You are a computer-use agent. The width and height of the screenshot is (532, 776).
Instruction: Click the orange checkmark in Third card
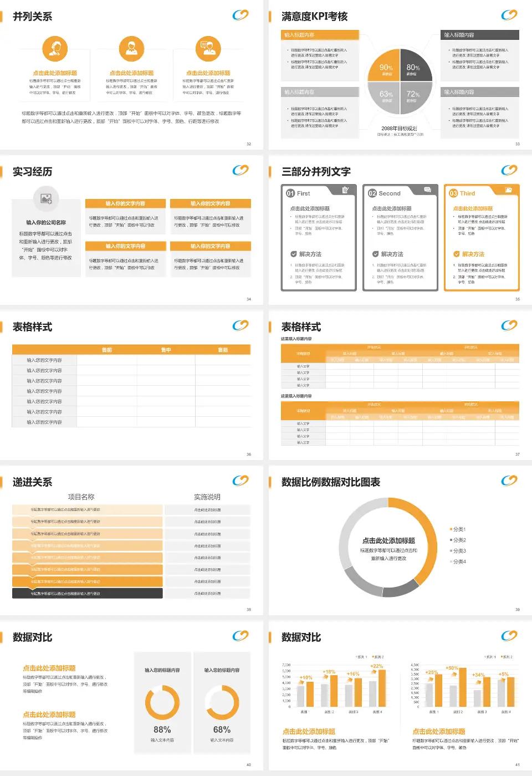[x=457, y=254]
